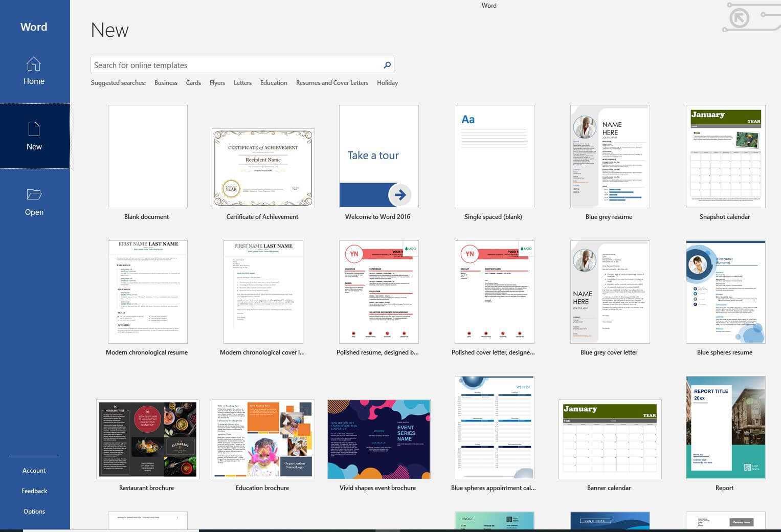Image resolution: width=781 pixels, height=532 pixels.
Task: Search suggested Letters templates
Action: (x=242, y=83)
